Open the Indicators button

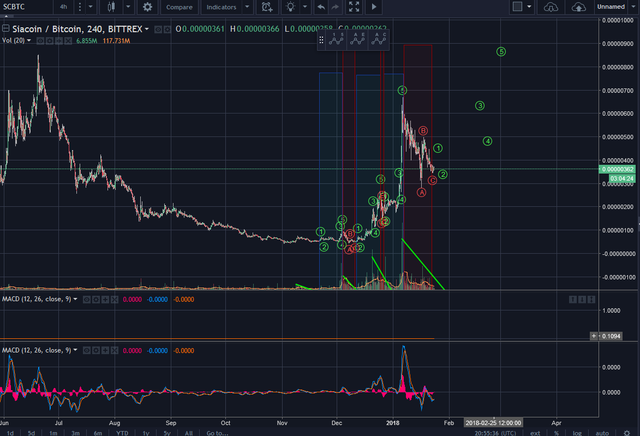tap(221, 7)
